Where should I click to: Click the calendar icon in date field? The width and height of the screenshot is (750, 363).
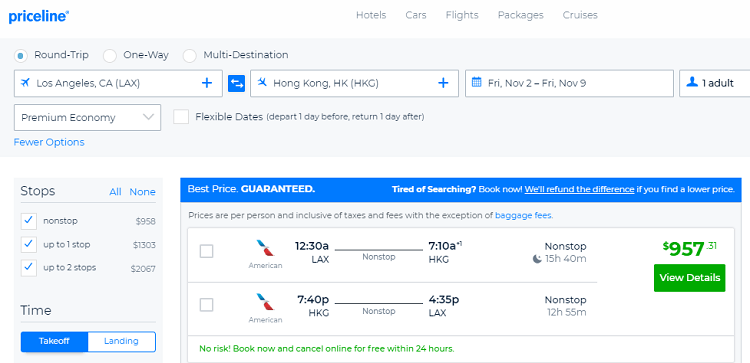[x=476, y=82]
